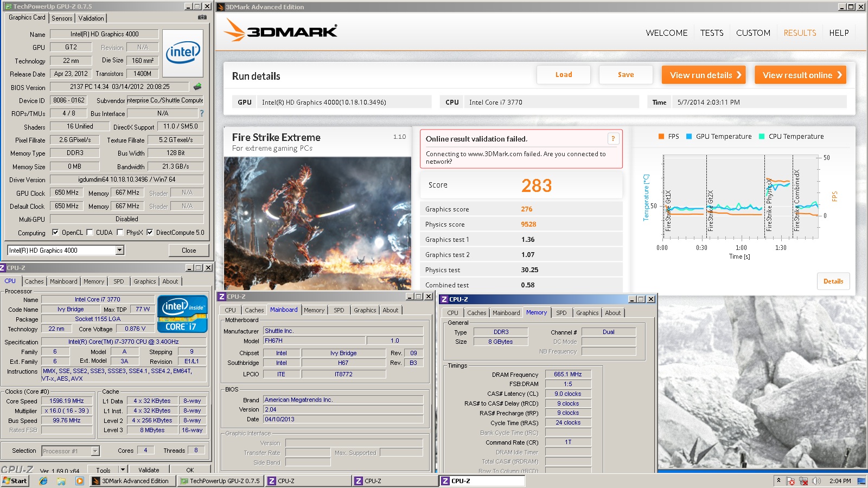This screenshot has width=868, height=488.
Task: Click the validation failed help question icon
Action: coord(613,139)
